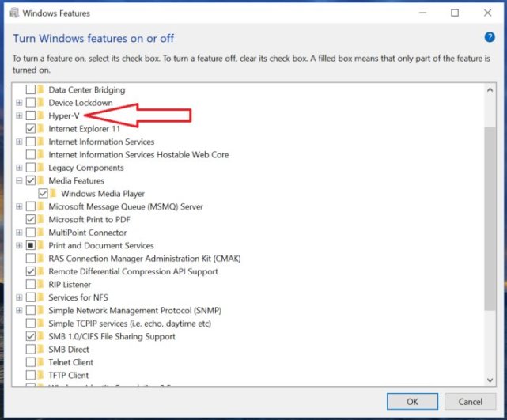The height and width of the screenshot is (420, 507).
Task: Click the folder icon beside Telnet Client
Action: 40,362
